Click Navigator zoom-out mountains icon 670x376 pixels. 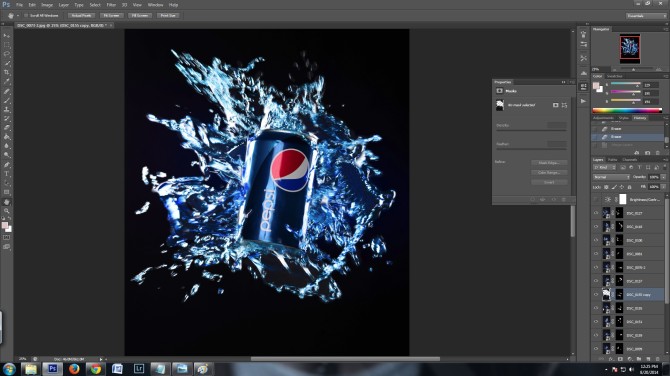(x=614, y=69)
